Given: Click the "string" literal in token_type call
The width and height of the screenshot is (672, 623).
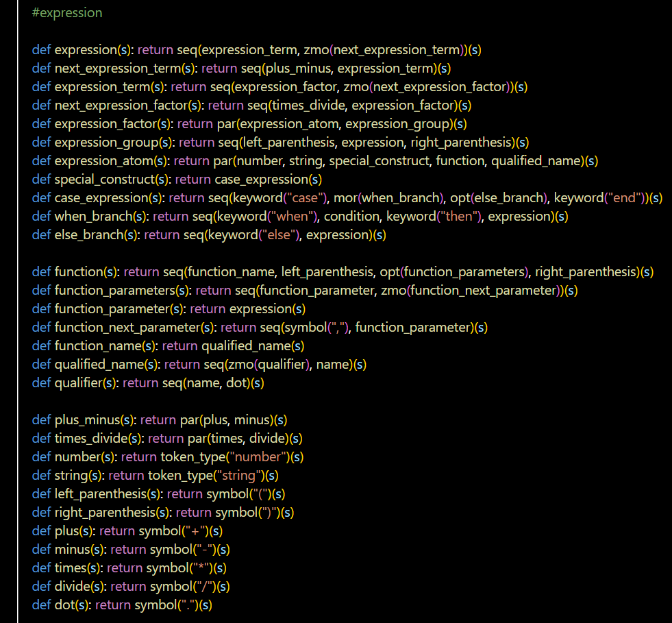Looking at the screenshot, I should (x=239, y=475).
